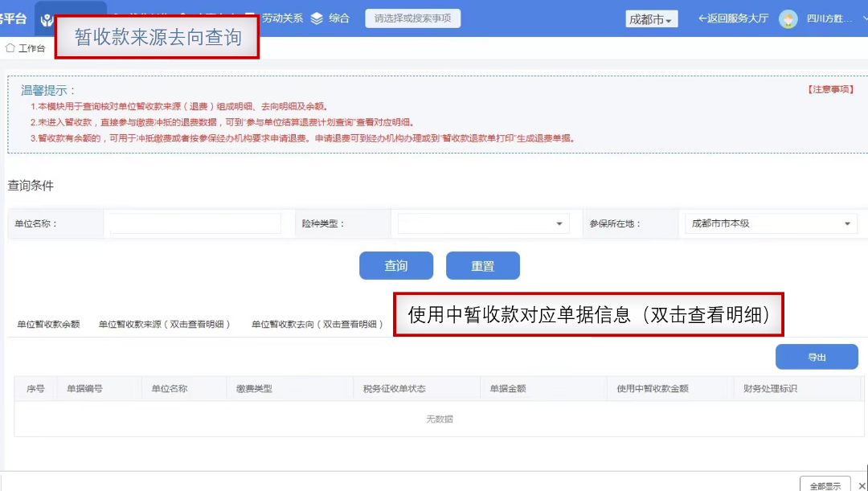Open the 参保所在地 dropdown showing 成都市市本级
Screen dimensions: 868x491
coord(769,223)
